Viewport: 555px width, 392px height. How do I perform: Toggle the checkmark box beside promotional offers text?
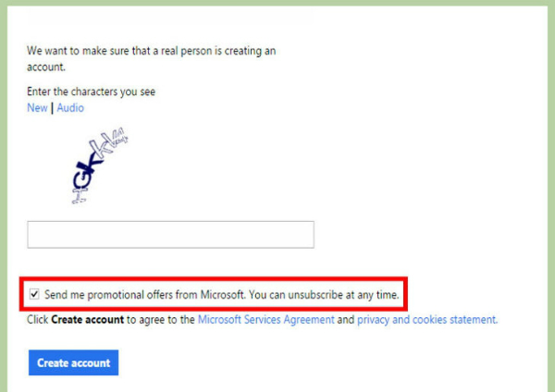tap(34, 294)
